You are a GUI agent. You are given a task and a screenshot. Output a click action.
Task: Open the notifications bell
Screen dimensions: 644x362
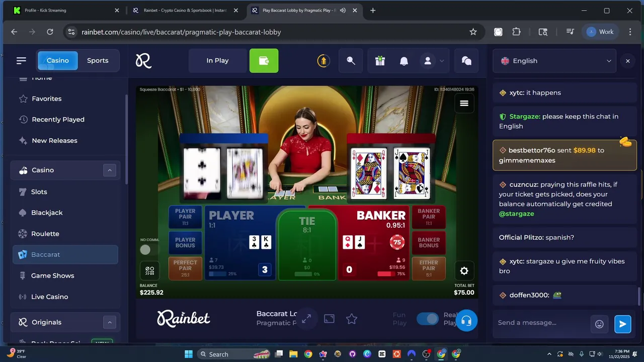tap(404, 61)
